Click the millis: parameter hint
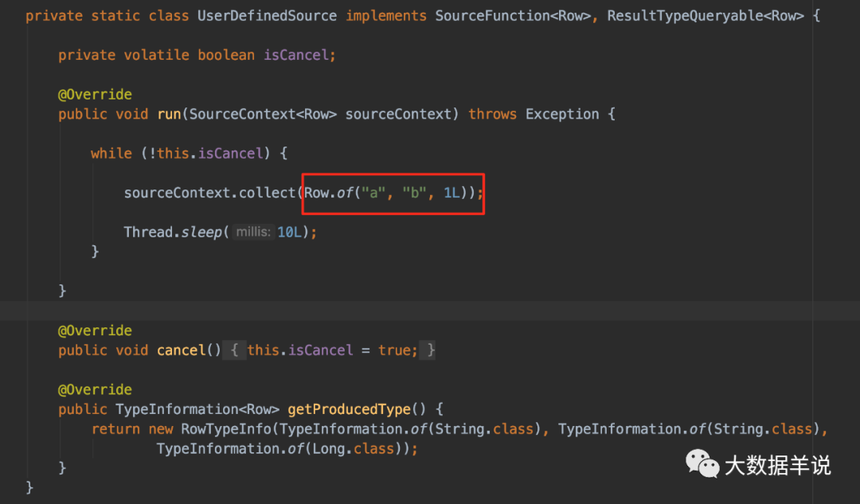The image size is (860, 504). 253,232
